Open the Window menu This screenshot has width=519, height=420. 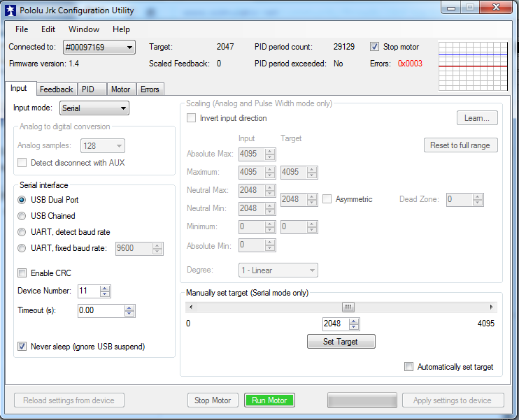pyautogui.click(x=84, y=29)
